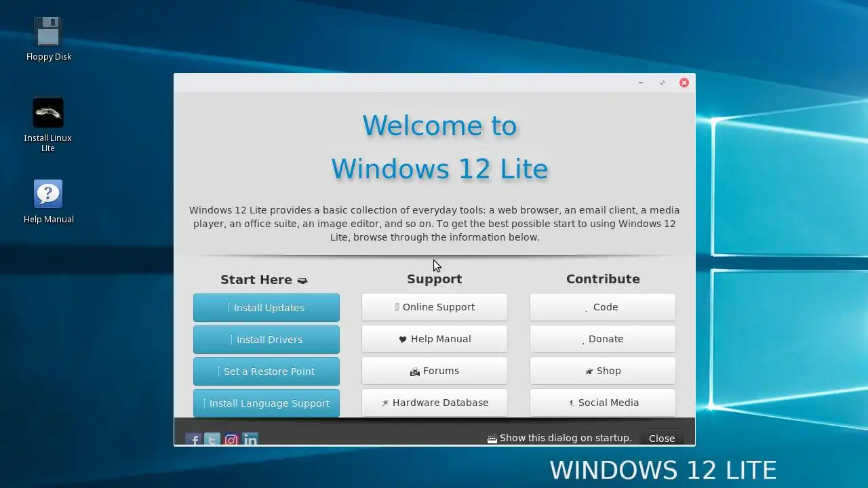
Task: Open Online Support
Action: (x=435, y=307)
